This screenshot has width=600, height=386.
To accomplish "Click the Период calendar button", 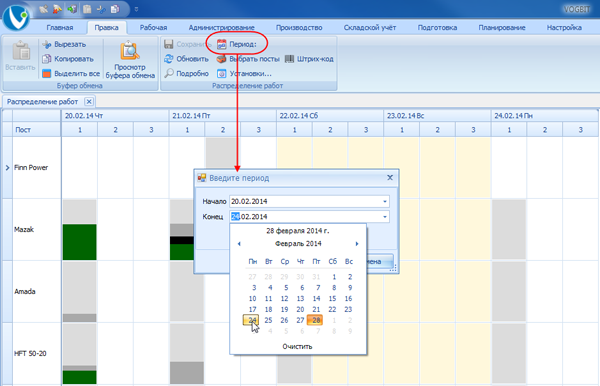I will [237, 44].
